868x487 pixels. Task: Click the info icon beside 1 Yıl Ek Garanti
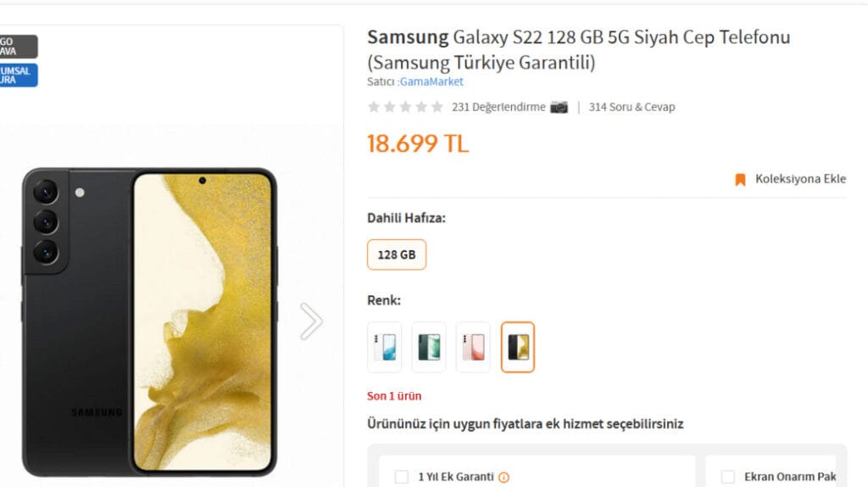504,478
